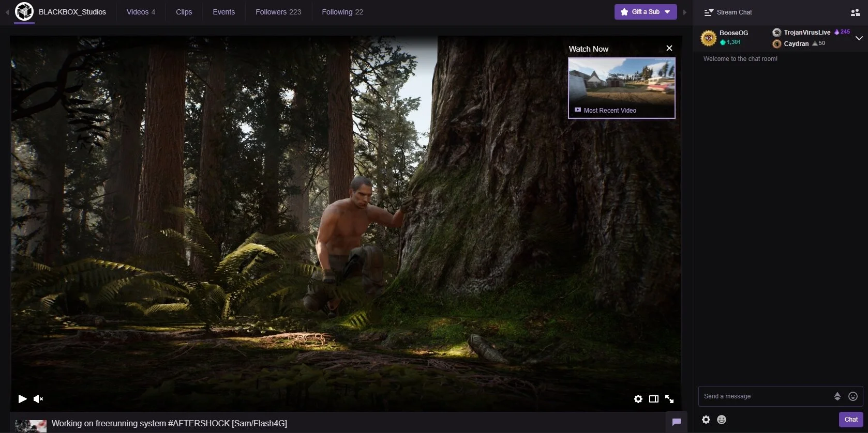
Task: Open the Videos 4 tab
Action: (141, 12)
